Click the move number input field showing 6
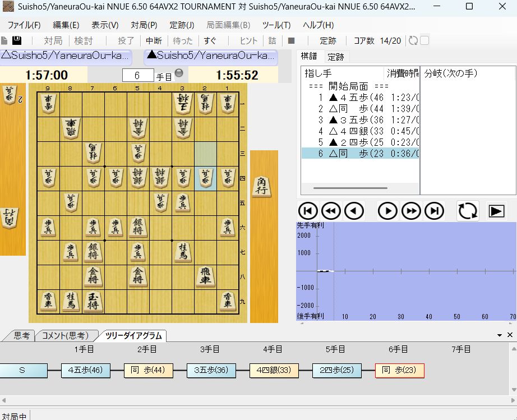Image resolution: width=517 pixels, height=420 pixels. click(138, 75)
